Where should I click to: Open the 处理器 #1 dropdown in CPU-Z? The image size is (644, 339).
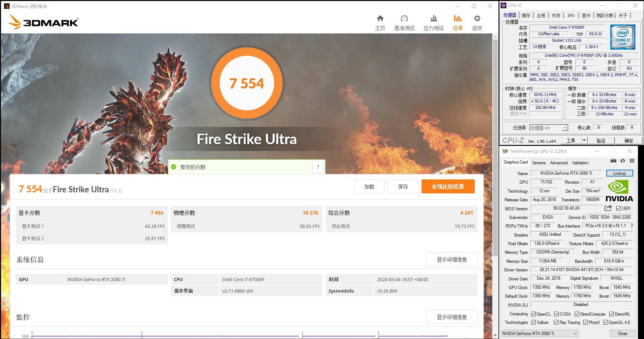pos(549,128)
